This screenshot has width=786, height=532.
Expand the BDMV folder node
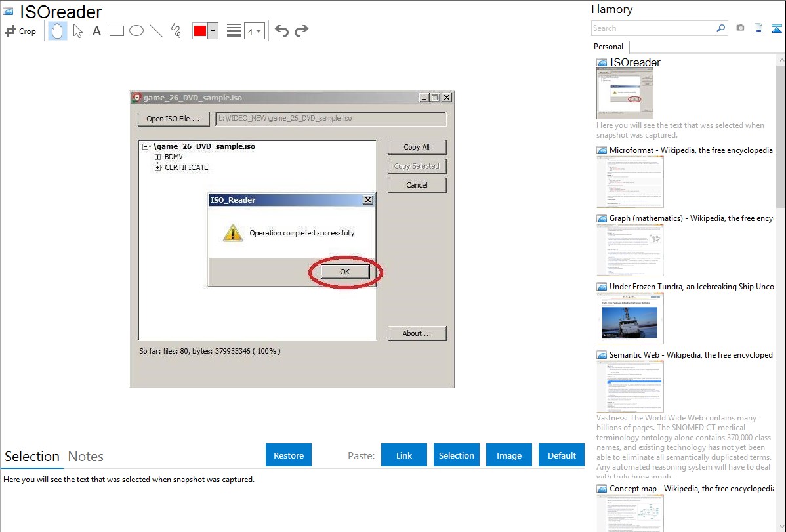click(158, 157)
